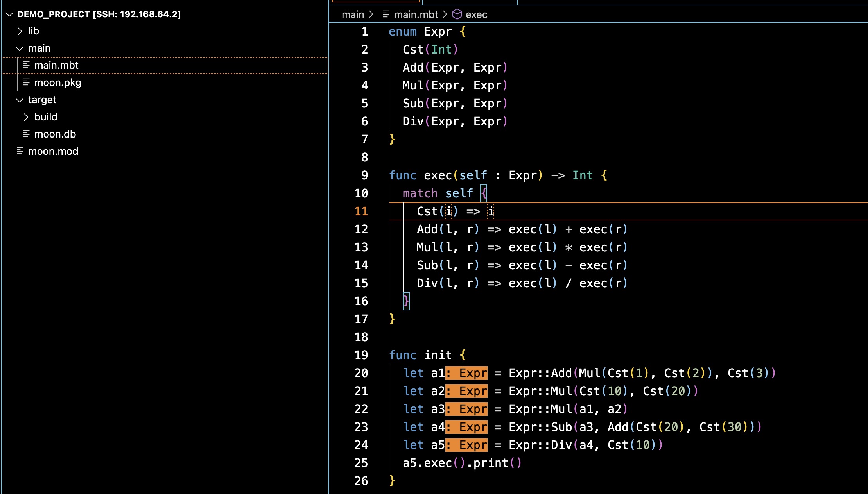Viewport: 868px width, 494px height.
Task: Click 'Div(Expr, Expr)' in the enum definition
Action: point(455,122)
